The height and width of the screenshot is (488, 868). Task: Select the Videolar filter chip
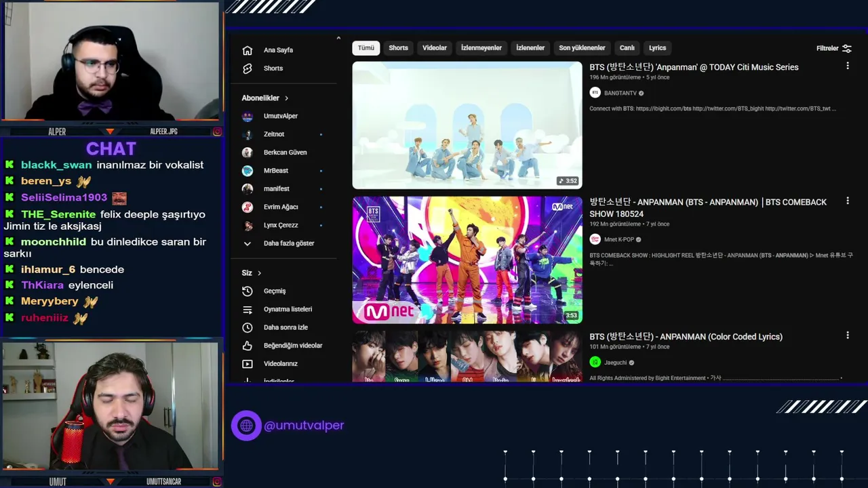(x=435, y=48)
